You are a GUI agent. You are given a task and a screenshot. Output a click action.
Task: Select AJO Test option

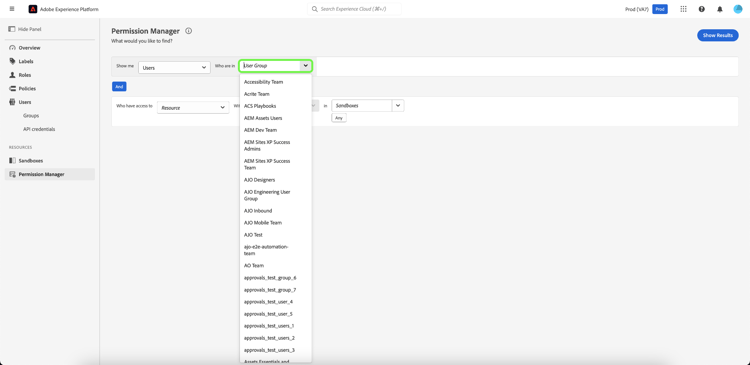tap(276, 235)
